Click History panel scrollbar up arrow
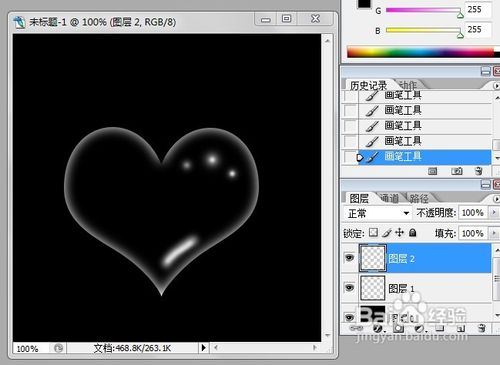The height and width of the screenshot is (365, 500). pyautogui.click(x=496, y=98)
